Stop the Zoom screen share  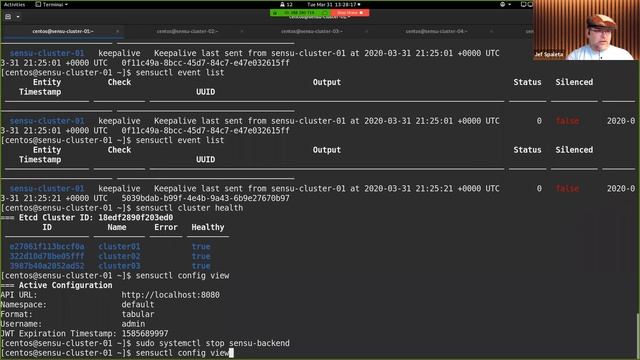pos(350,13)
